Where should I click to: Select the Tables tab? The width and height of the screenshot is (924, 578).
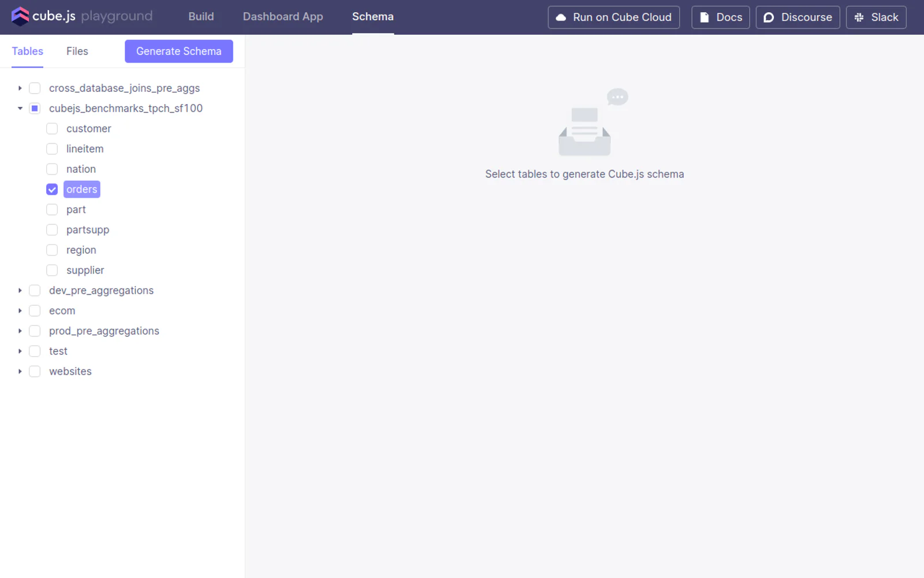(x=28, y=51)
